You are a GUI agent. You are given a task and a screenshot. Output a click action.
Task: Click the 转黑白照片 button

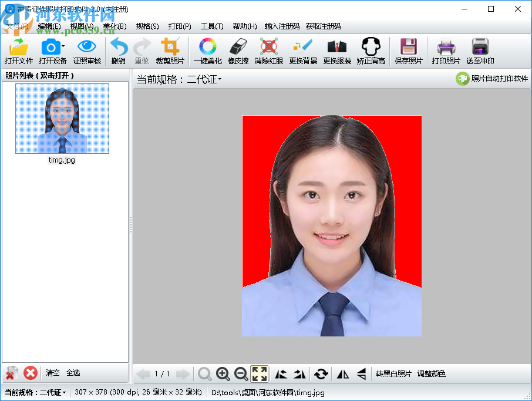[x=393, y=373]
